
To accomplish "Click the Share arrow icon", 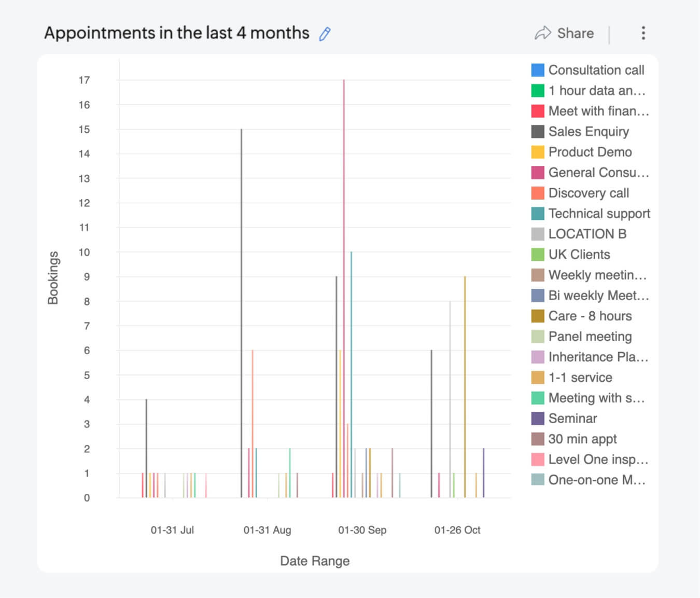I will tap(542, 33).
